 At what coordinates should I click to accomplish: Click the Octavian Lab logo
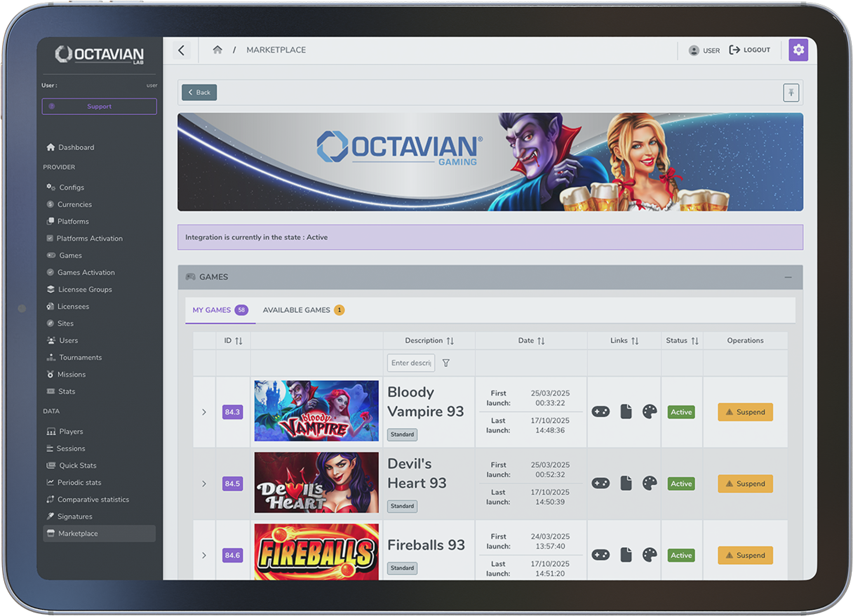pos(99,55)
